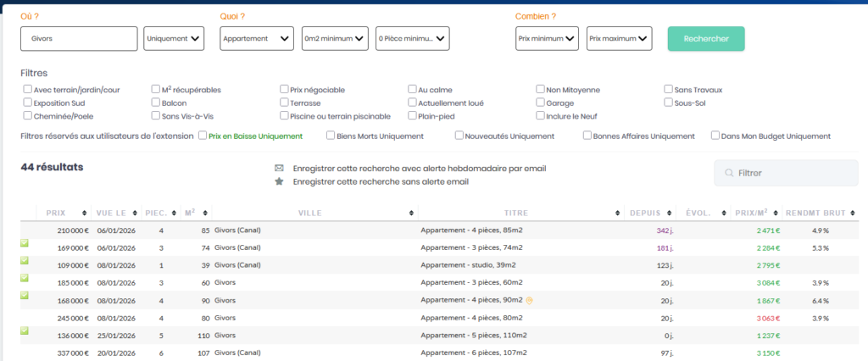Viewport: 868px width, 361px height.
Task: Expand the Appartement property type dropdown
Action: (x=256, y=38)
